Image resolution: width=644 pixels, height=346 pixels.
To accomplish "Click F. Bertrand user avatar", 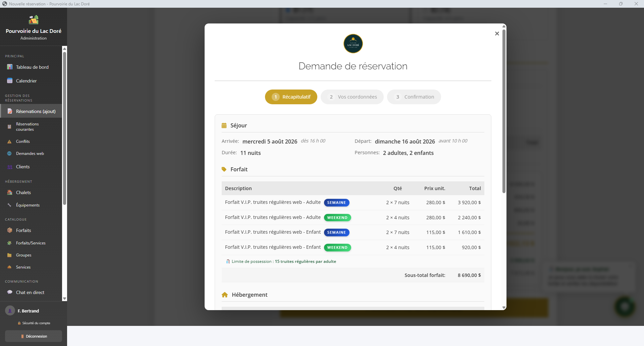I will click(10, 311).
